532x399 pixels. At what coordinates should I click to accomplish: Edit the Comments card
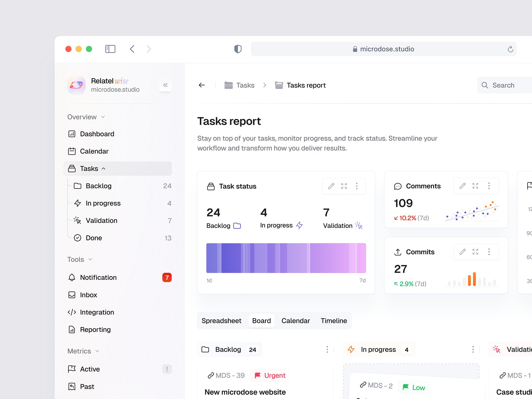coord(462,186)
